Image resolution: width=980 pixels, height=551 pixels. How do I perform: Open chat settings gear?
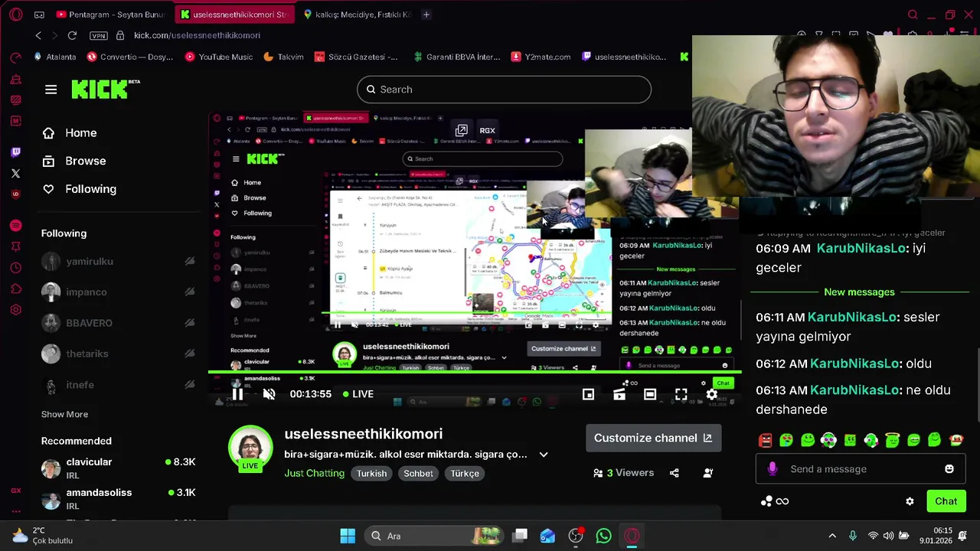tap(910, 501)
